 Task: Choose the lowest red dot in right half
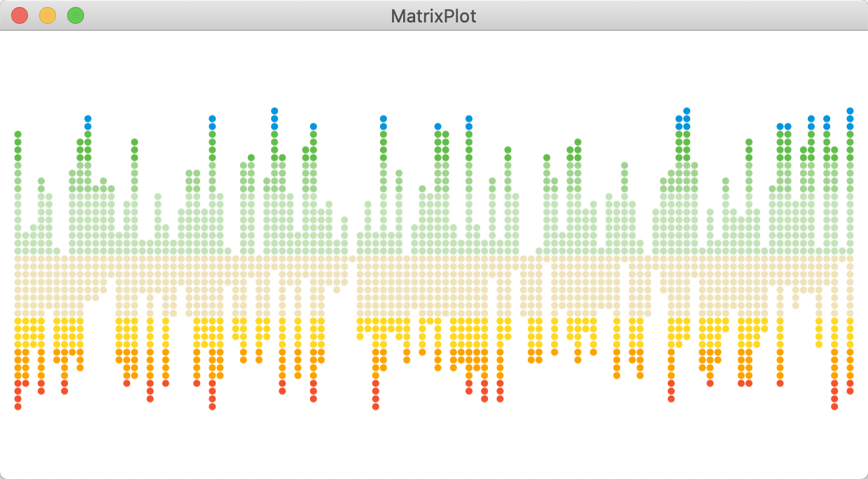(834, 406)
